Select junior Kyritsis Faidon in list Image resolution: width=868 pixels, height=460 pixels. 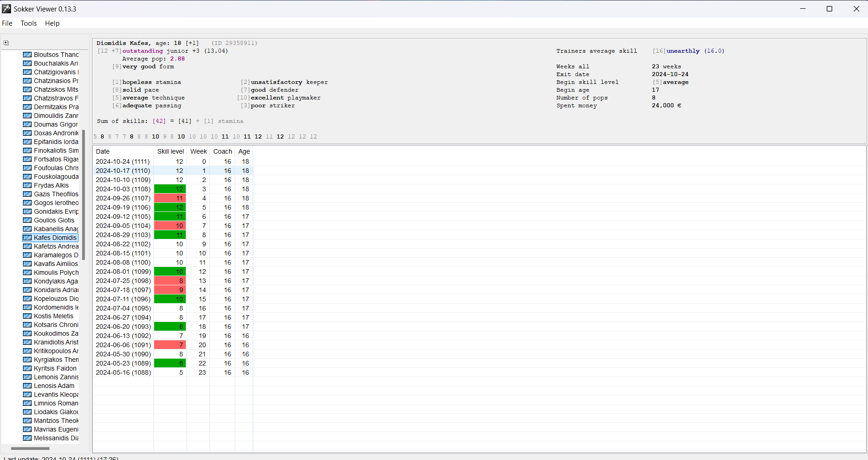click(x=55, y=368)
